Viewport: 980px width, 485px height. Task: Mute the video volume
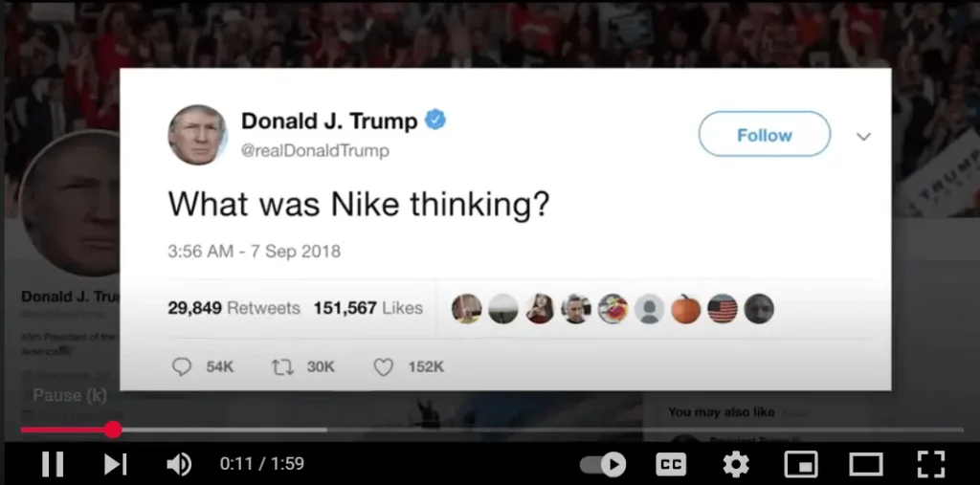[179, 464]
